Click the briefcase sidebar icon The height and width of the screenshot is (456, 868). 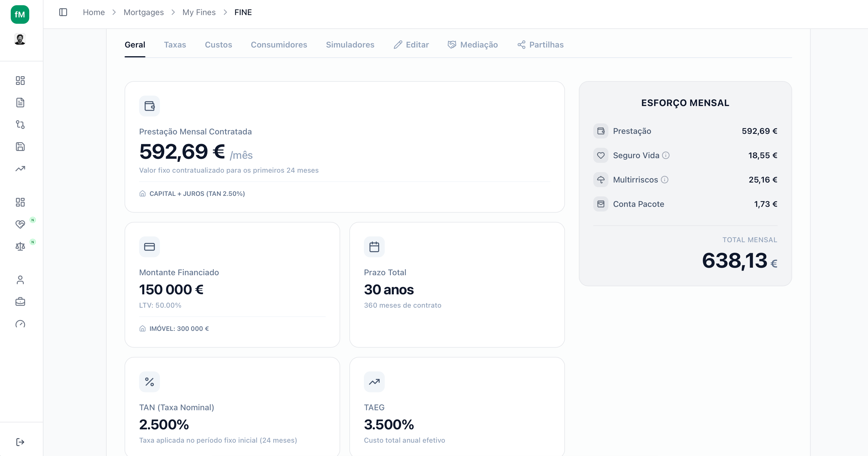click(x=20, y=302)
